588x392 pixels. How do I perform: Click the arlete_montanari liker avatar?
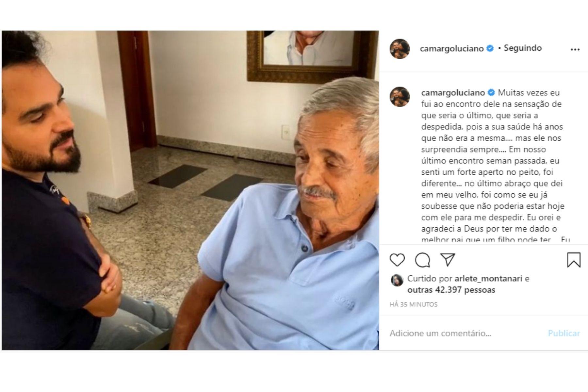tap(397, 280)
